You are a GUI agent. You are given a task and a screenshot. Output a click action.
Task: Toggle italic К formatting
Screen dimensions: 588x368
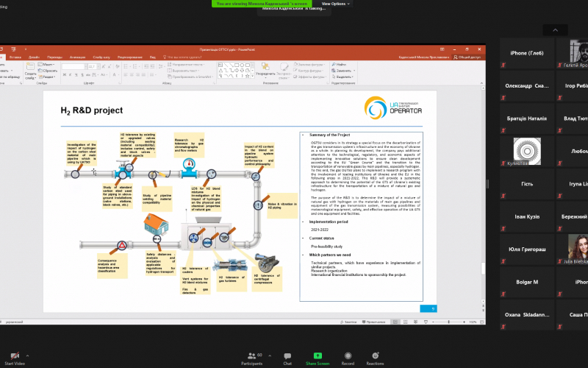tap(70, 75)
